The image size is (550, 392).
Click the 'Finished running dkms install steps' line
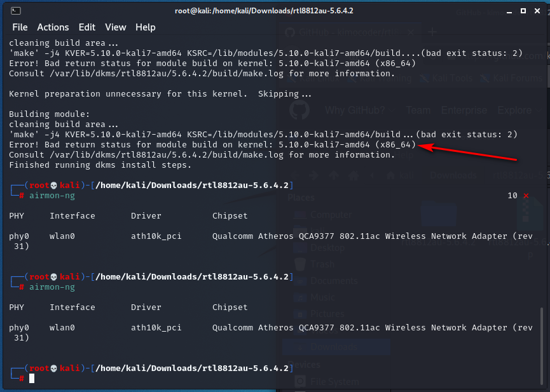pyautogui.click(x=100, y=165)
